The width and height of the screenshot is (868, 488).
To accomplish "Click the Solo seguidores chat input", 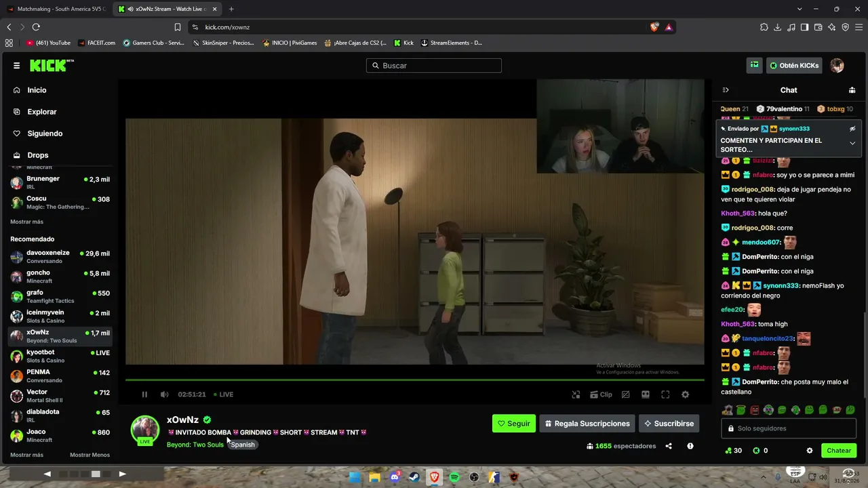I will pyautogui.click(x=789, y=428).
